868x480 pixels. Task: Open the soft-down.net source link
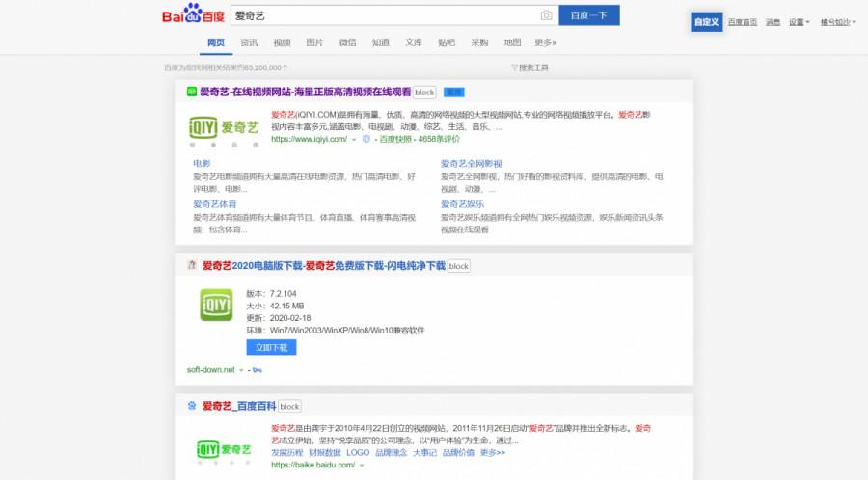(211, 370)
